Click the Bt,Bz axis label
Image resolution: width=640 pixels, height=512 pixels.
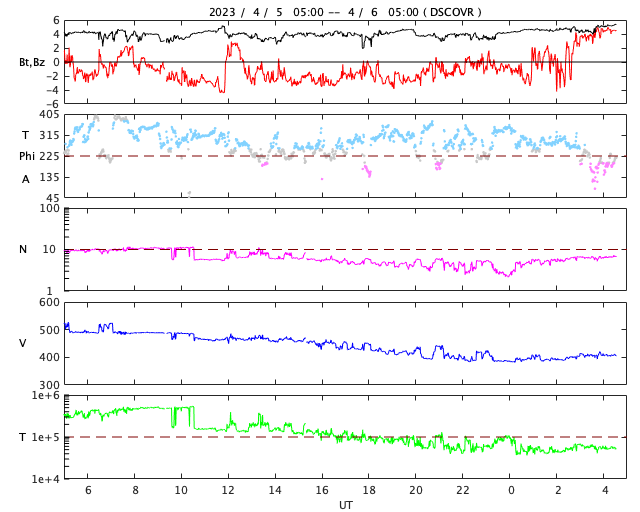tap(32, 62)
